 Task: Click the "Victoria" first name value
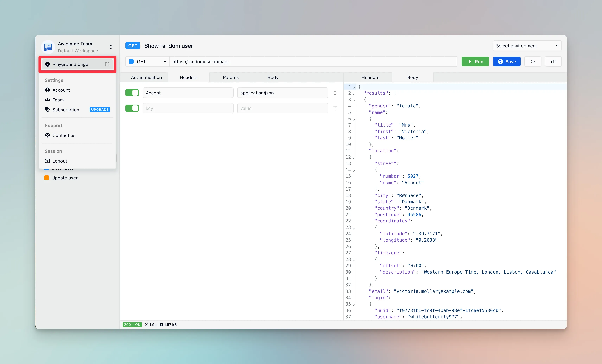(413, 131)
